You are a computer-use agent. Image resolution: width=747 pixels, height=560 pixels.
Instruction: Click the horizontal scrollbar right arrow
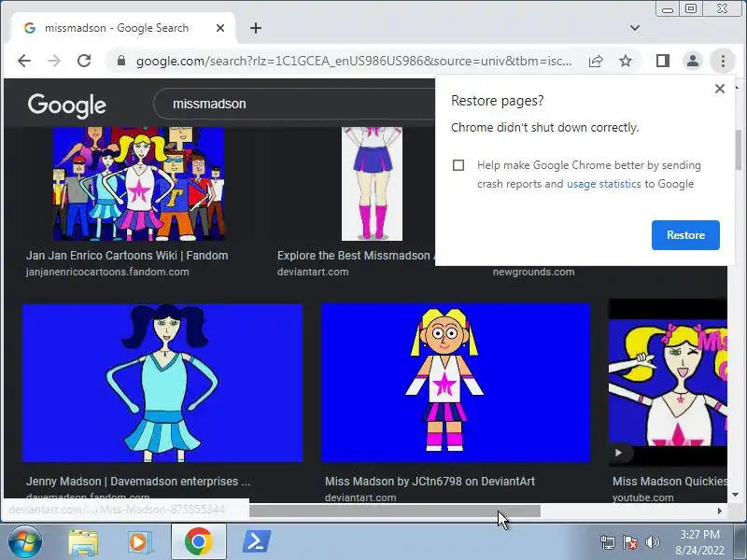[719, 511]
